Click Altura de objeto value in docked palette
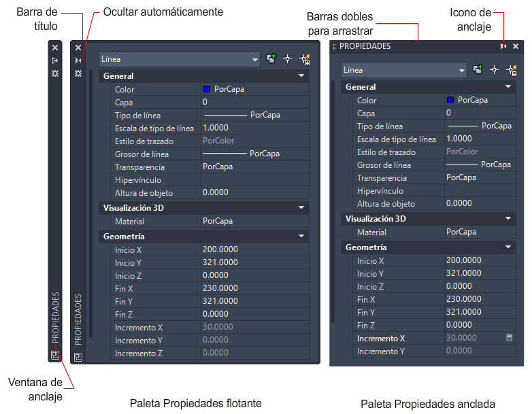The height and width of the screenshot is (414, 532). 480,203
